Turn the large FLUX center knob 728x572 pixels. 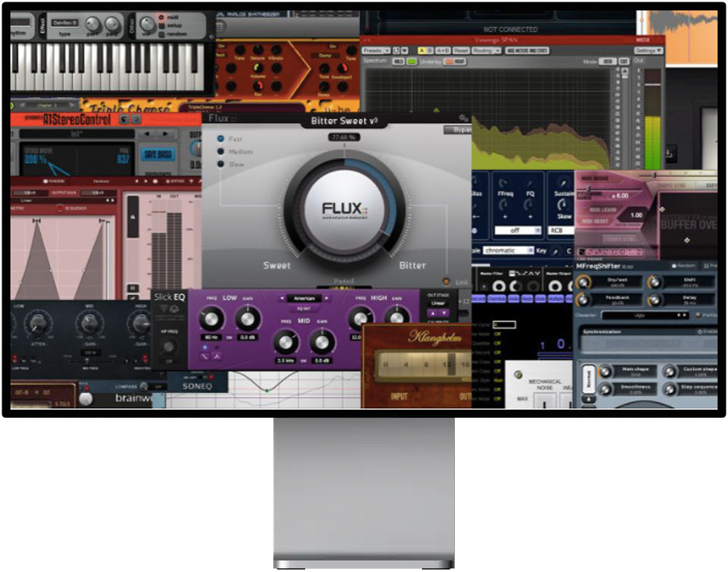(x=345, y=209)
